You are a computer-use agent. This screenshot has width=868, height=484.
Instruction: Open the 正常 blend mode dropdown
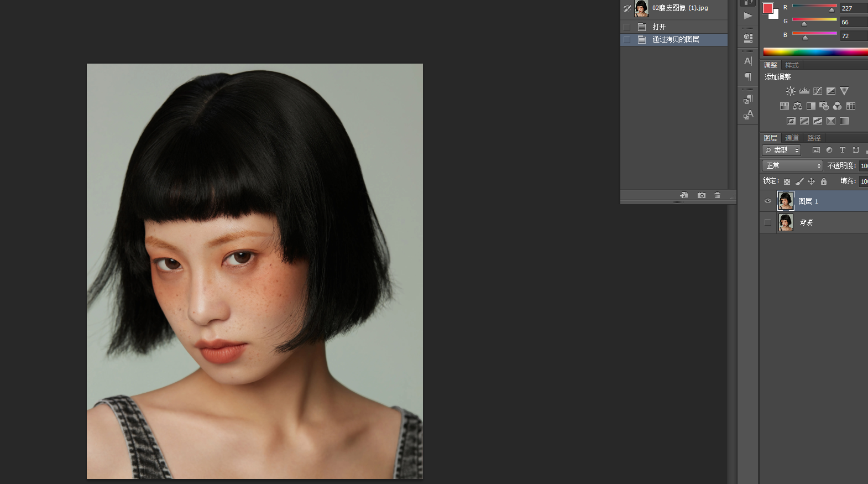[792, 166]
